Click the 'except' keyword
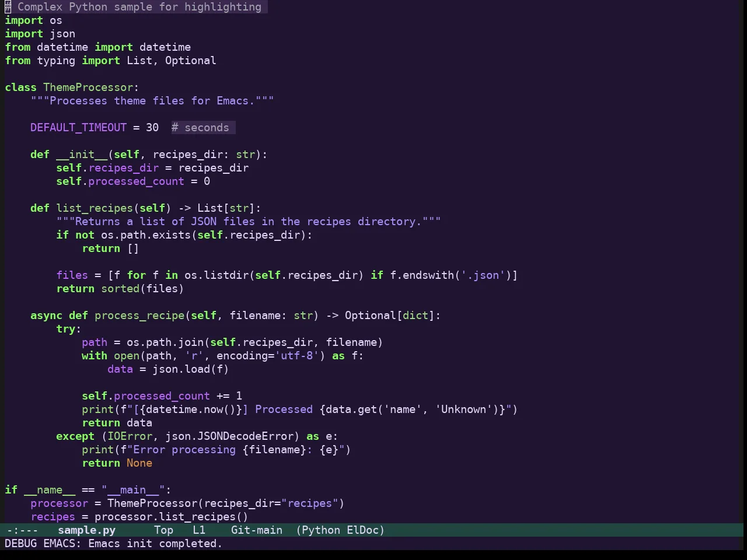 (x=75, y=436)
